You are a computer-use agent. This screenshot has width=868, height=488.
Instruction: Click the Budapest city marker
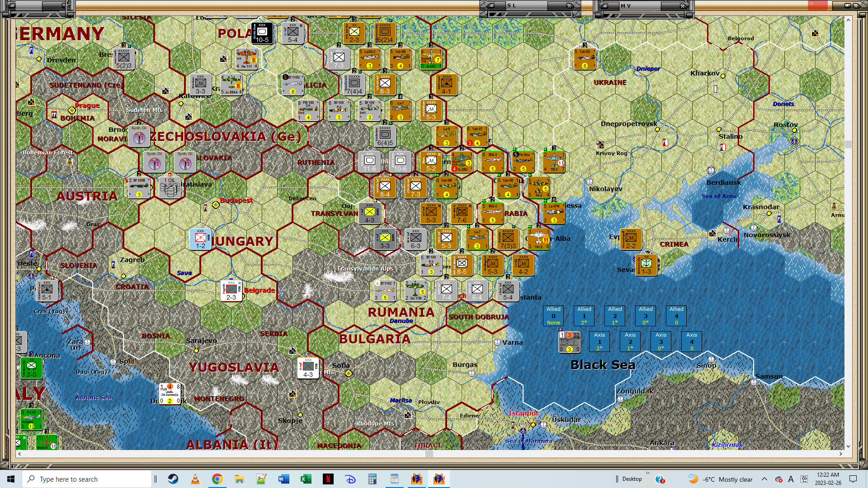coord(216,205)
